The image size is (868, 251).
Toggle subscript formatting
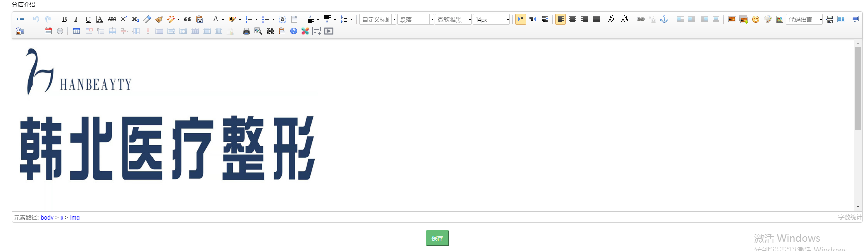point(135,19)
